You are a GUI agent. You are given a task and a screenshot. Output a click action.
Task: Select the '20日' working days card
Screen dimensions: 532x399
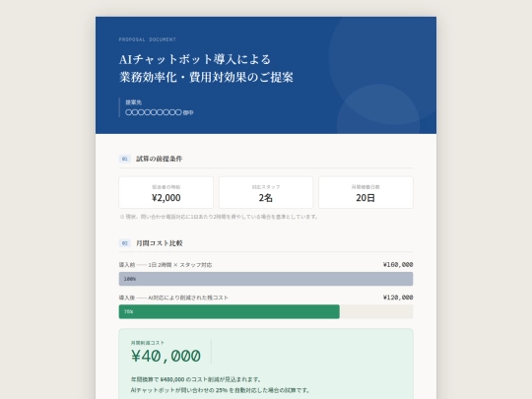(366, 192)
